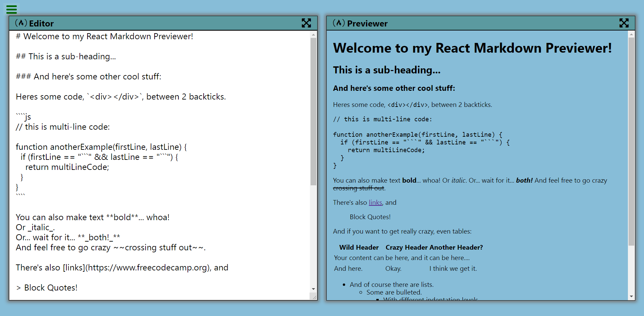
Task: Click preview heading 'And here's some other cool stuff:'
Action: (394, 88)
